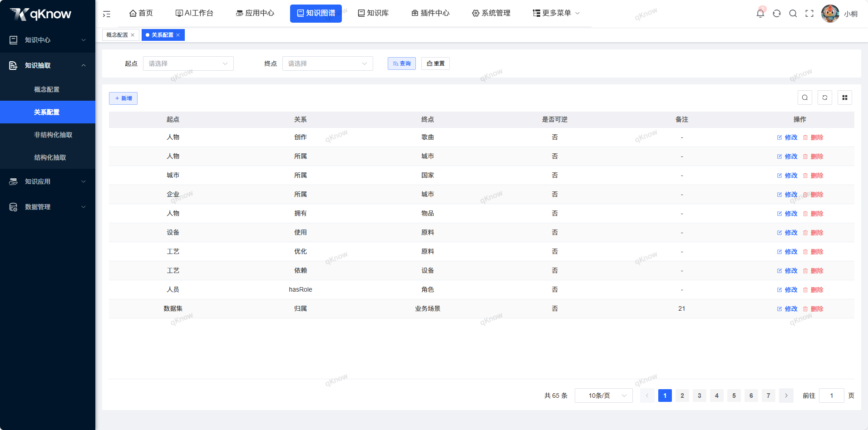Collapse 知识抽取 sidebar section
Image resolution: width=868 pixels, height=430 pixels.
click(x=48, y=65)
